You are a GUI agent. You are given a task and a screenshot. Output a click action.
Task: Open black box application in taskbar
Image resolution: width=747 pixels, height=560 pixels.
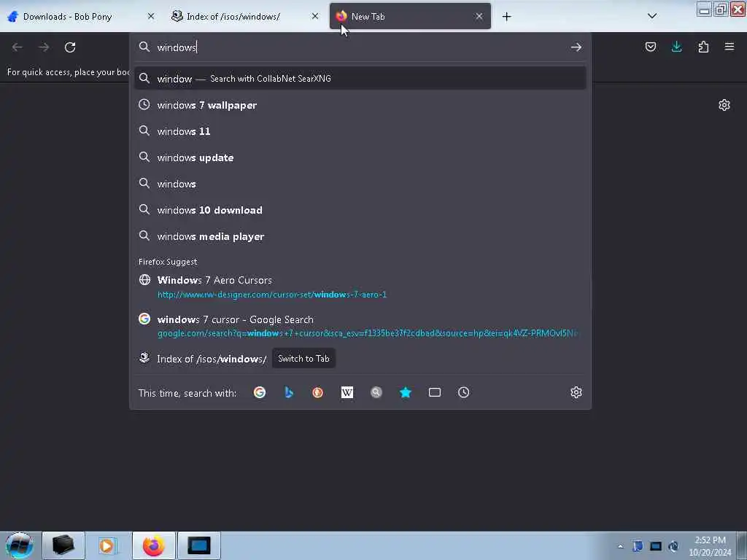pyautogui.click(x=63, y=545)
